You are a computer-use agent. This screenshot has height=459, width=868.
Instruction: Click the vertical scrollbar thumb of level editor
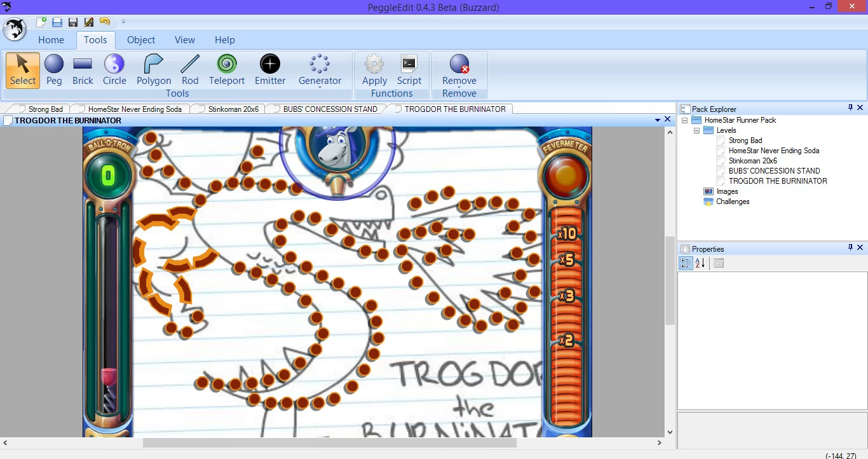click(x=670, y=280)
